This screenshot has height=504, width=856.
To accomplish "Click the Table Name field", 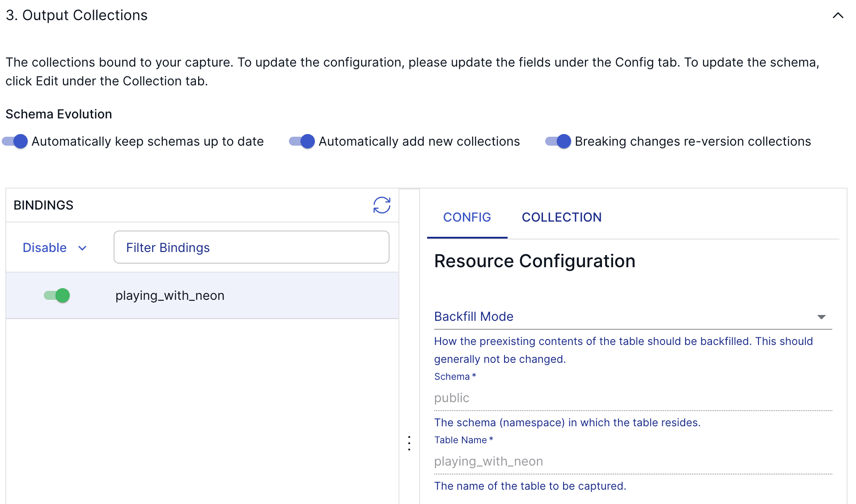I will click(632, 461).
